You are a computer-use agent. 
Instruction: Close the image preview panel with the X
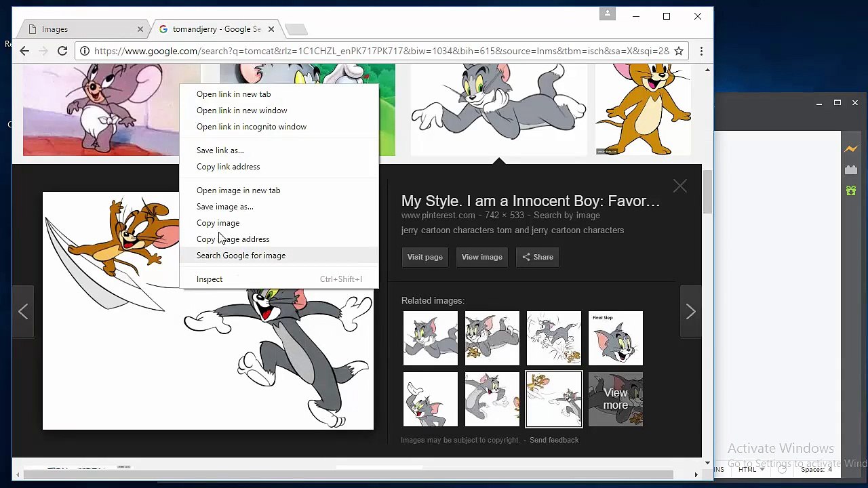[680, 186]
